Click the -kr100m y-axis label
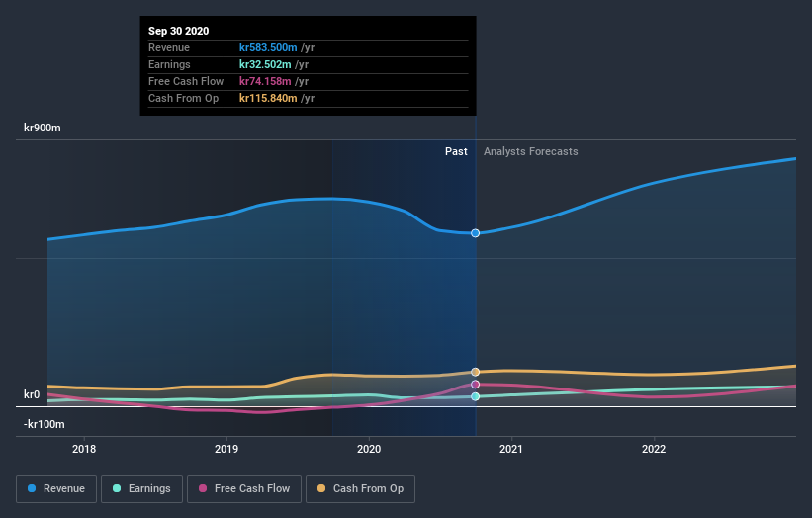Viewport: 812px width, 518px height. (45, 424)
